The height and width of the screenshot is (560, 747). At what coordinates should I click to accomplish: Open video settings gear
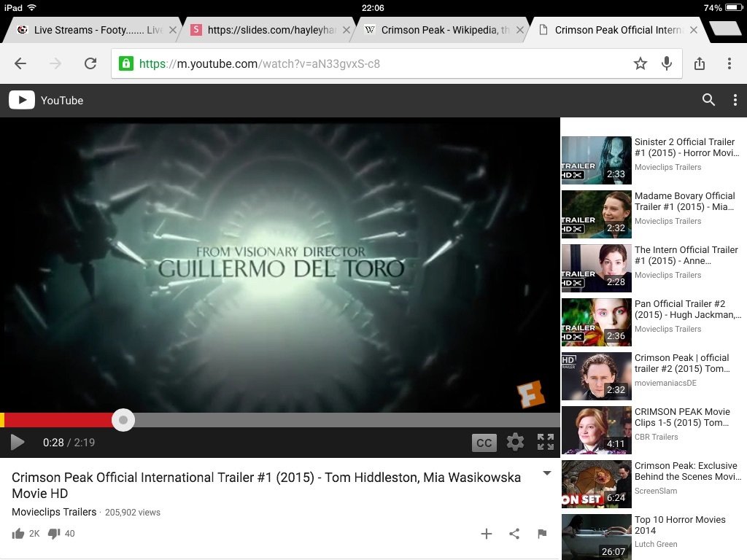[x=515, y=442]
